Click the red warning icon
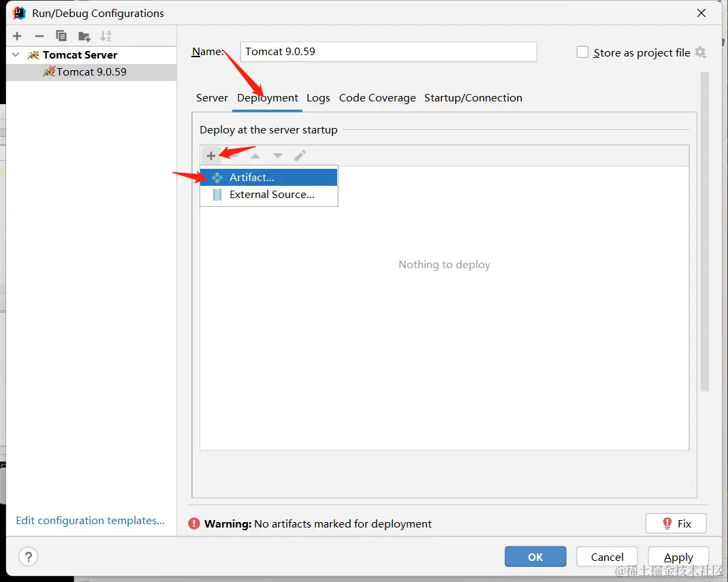Image resolution: width=728 pixels, height=582 pixels. click(x=194, y=523)
